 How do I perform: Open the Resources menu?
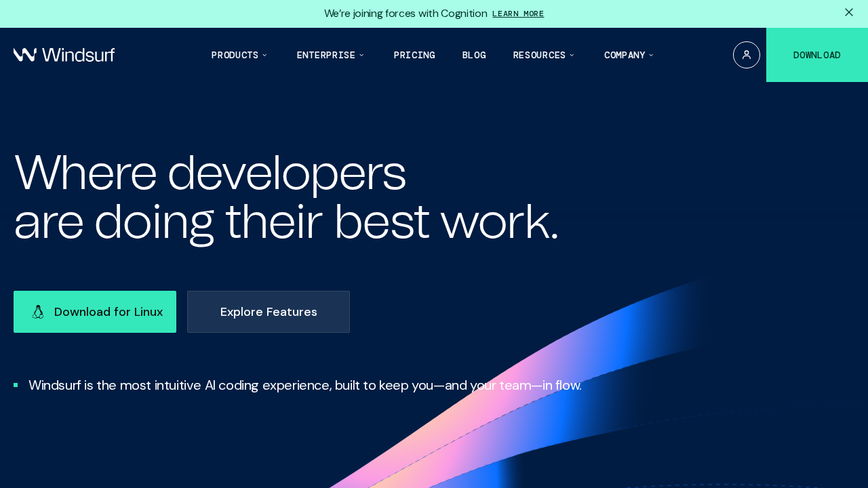point(539,55)
